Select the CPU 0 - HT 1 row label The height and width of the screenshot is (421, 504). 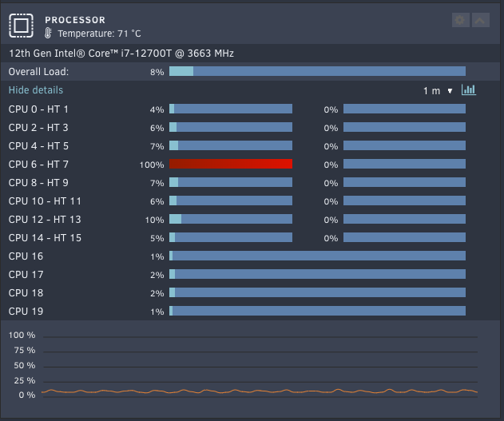[38, 109]
